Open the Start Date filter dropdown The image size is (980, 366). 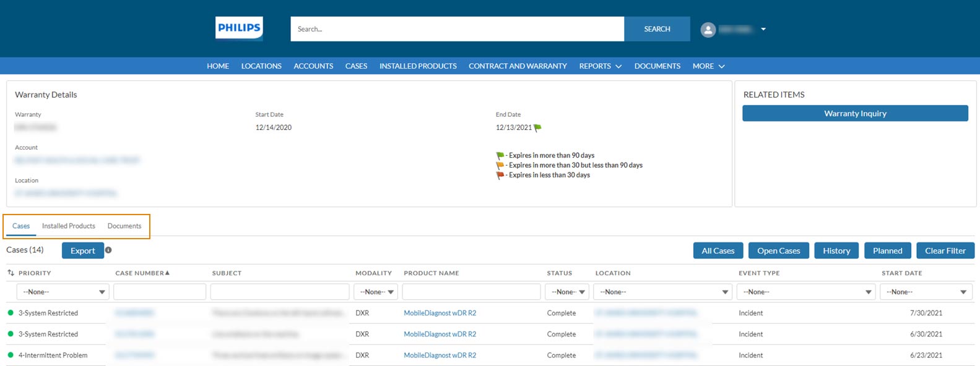coord(926,292)
